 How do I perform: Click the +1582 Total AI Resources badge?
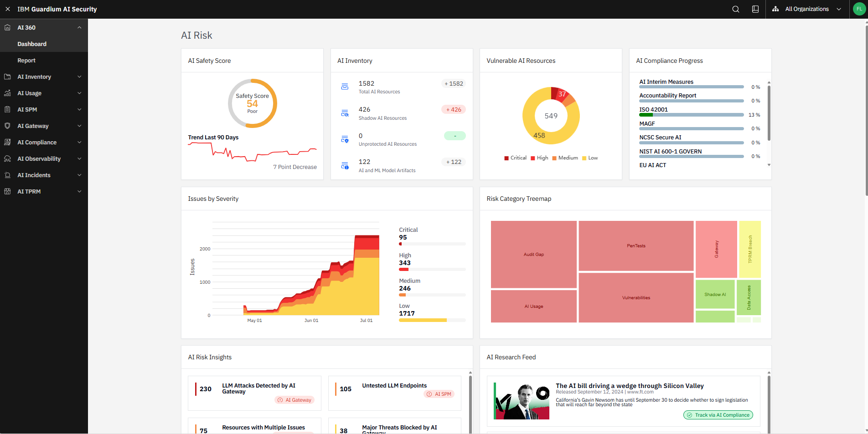point(454,83)
